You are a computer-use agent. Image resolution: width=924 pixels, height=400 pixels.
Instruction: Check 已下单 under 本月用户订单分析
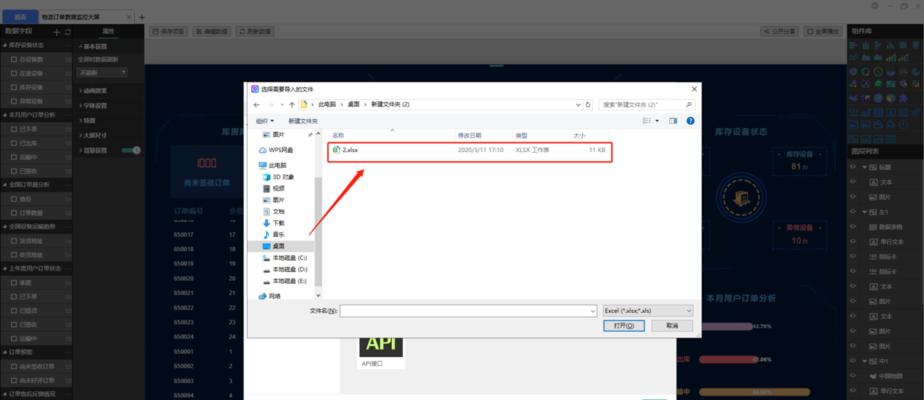click(14, 128)
